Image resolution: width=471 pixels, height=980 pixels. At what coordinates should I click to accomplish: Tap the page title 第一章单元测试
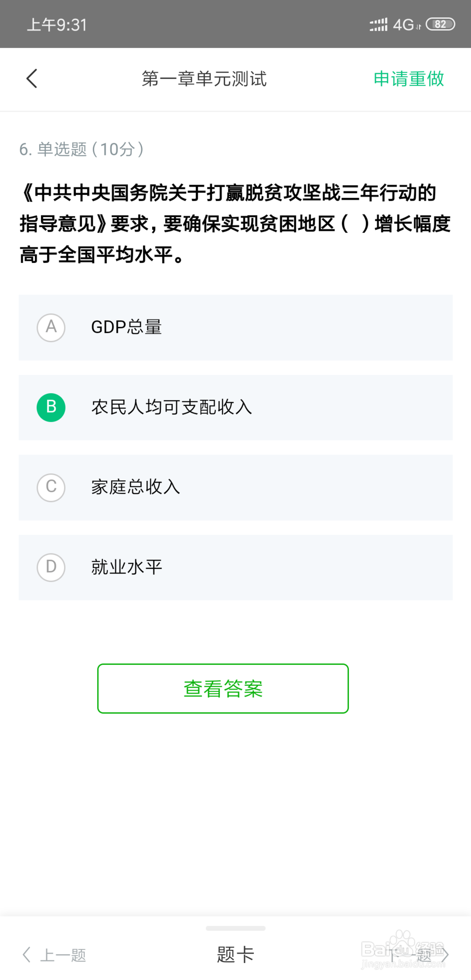tap(204, 79)
